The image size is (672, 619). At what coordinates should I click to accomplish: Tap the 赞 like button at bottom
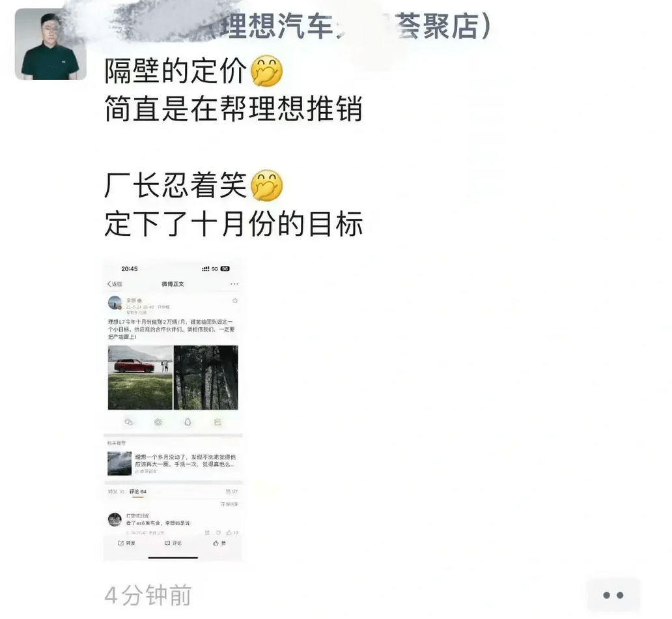[x=219, y=543]
